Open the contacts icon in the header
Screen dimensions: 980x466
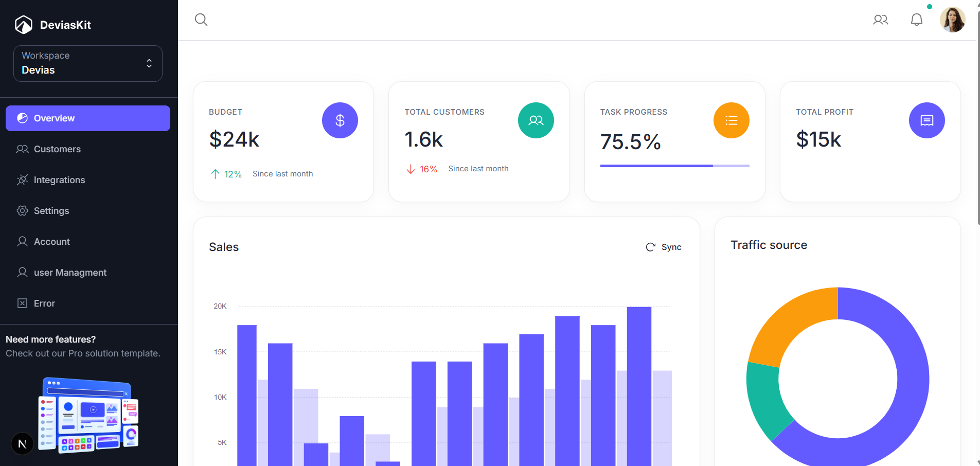[881, 20]
